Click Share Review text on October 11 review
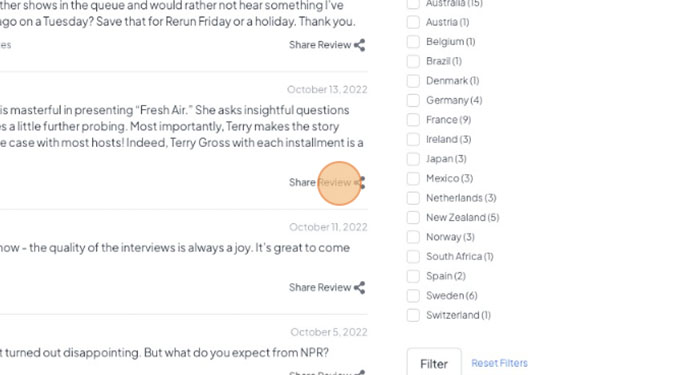The height and width of the screenshot is (375, 680). point(320,287)
